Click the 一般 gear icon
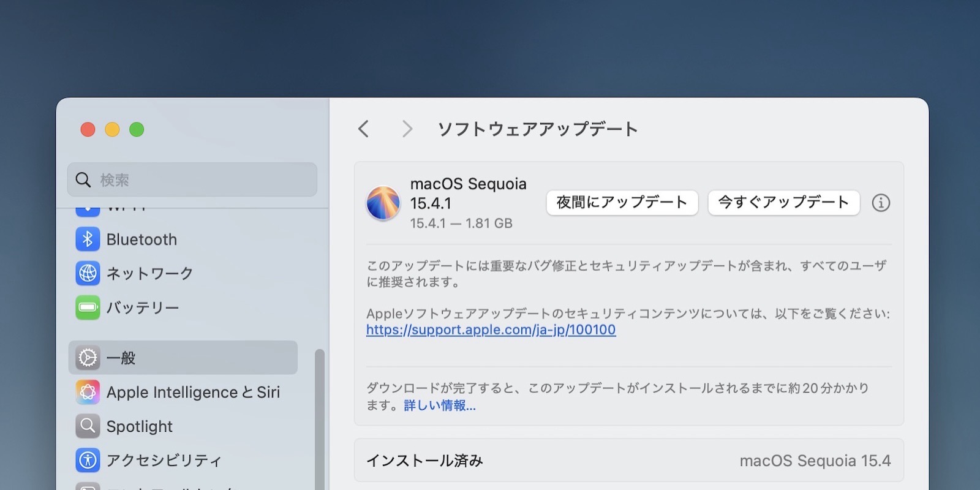980x490 pixels. (x=88, y=358)
